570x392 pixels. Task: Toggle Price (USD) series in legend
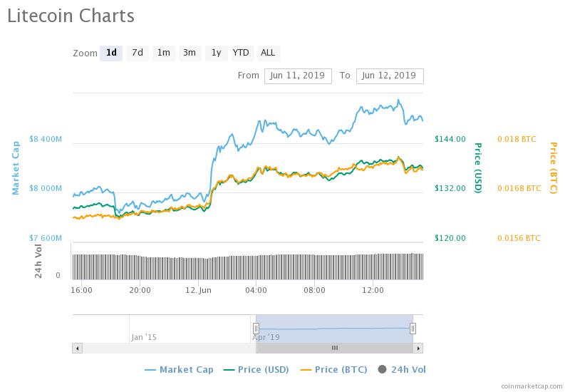coord(256,369)
